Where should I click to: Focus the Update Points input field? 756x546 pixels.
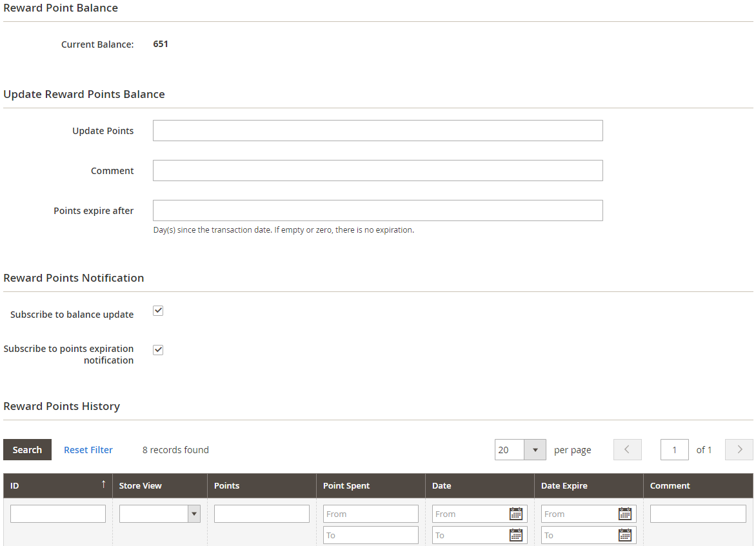377,130
